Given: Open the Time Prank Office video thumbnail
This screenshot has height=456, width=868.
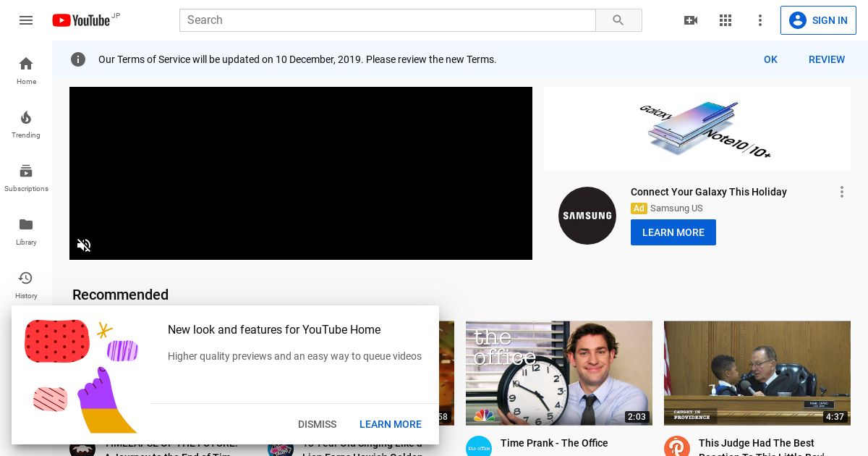Looking at the screenshot, I should 559,373.
